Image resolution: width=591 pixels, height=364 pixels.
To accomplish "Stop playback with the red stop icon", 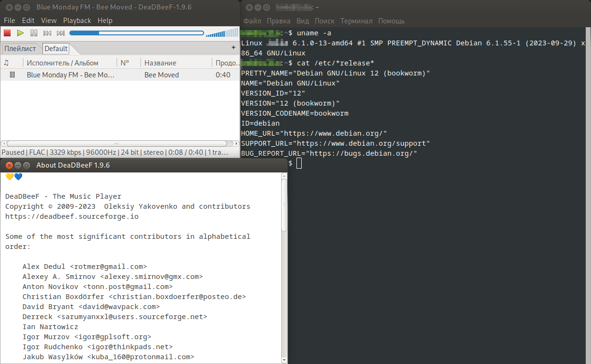I will coord(6,32).
